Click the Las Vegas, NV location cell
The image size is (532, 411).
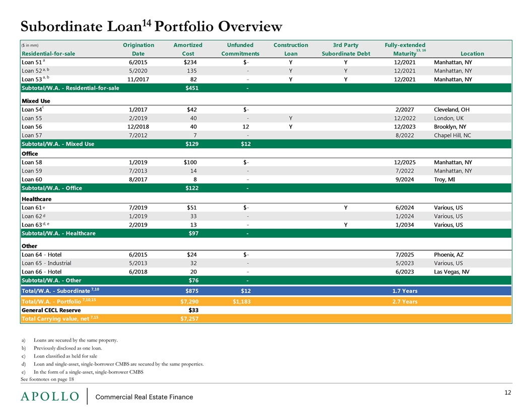(x=451, y=271)
